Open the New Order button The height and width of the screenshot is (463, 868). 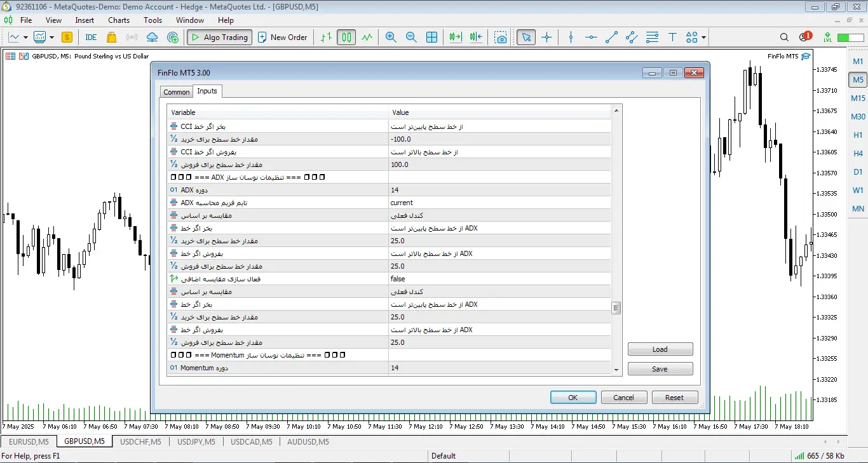(x=282, y=37)
